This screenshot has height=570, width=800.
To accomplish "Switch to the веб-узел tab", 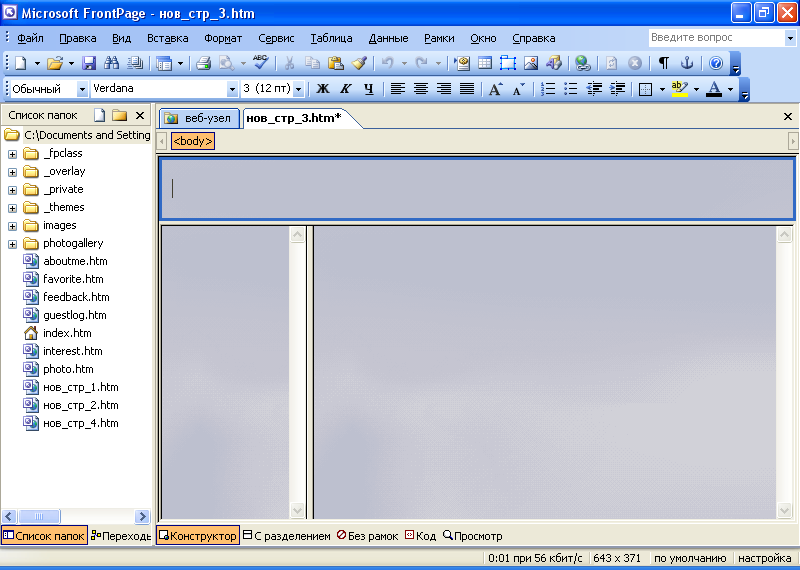I will tap(199, 118).
